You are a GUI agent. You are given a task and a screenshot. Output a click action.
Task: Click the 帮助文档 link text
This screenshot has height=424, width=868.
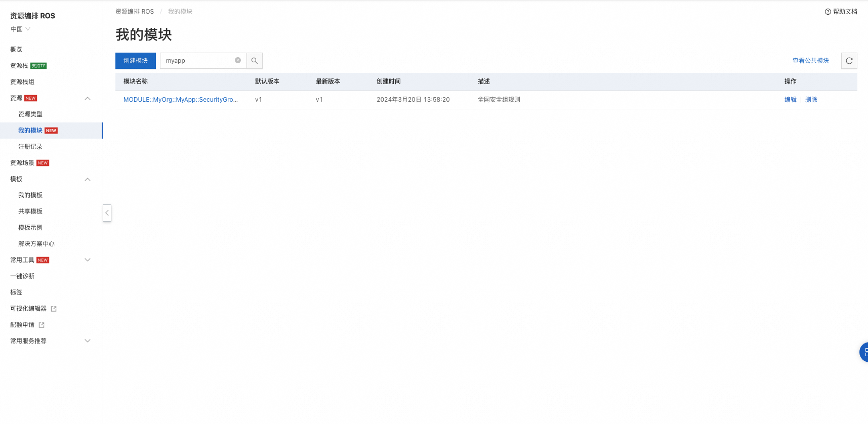tap(845, 12)
